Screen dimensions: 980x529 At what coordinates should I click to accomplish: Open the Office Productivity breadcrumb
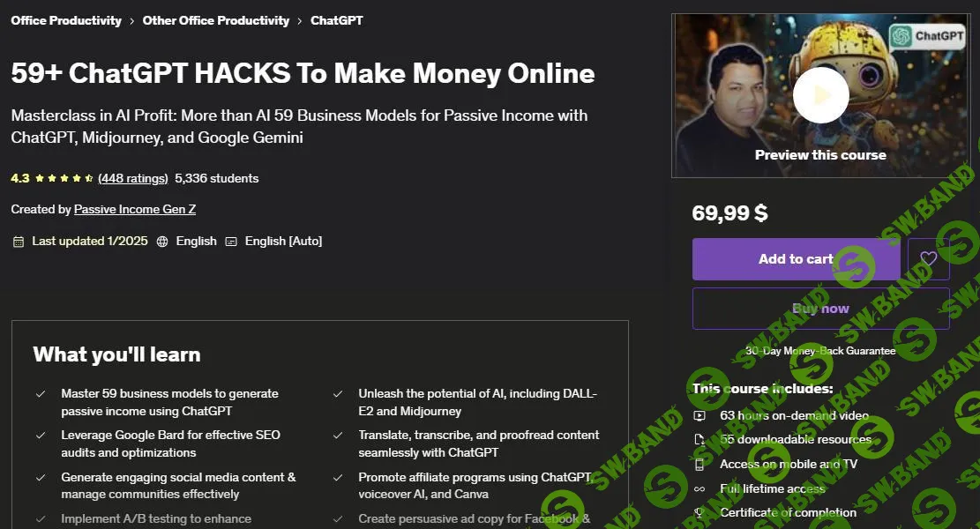[66, 20]
